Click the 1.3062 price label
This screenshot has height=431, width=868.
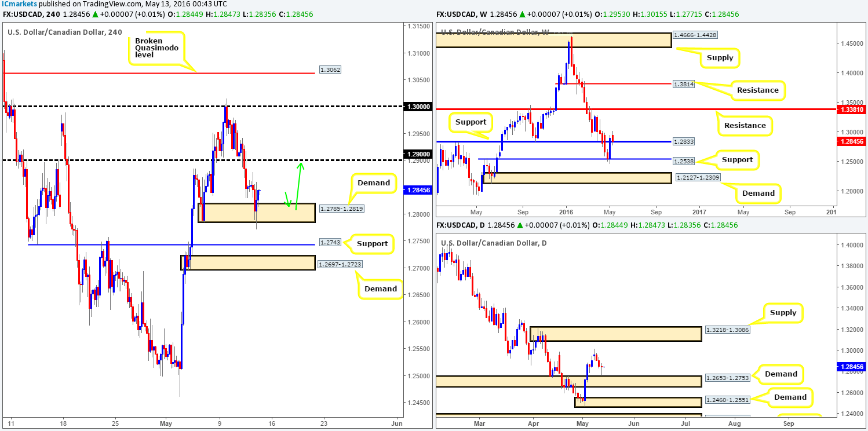pos(330,70)
